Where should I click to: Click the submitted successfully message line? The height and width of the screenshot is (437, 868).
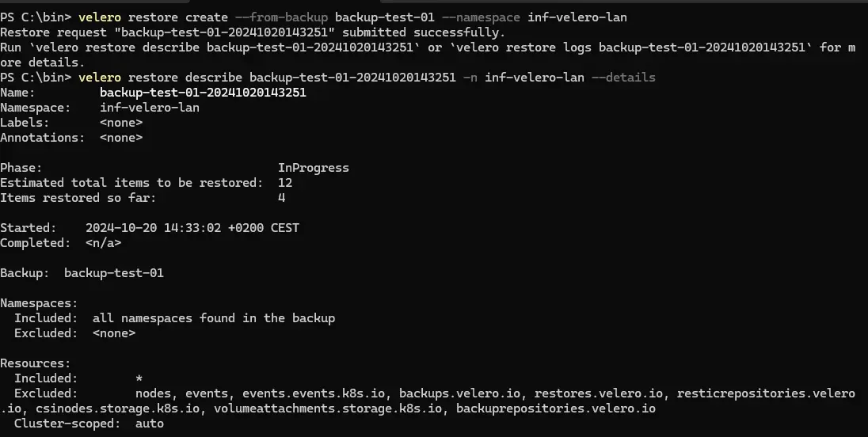pos(253,32)
